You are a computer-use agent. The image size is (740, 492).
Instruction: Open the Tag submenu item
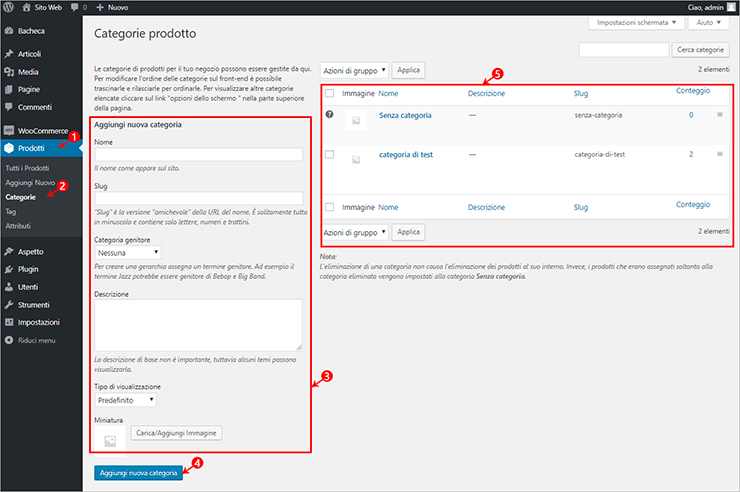pyautogui.click(x=11, y=212)
